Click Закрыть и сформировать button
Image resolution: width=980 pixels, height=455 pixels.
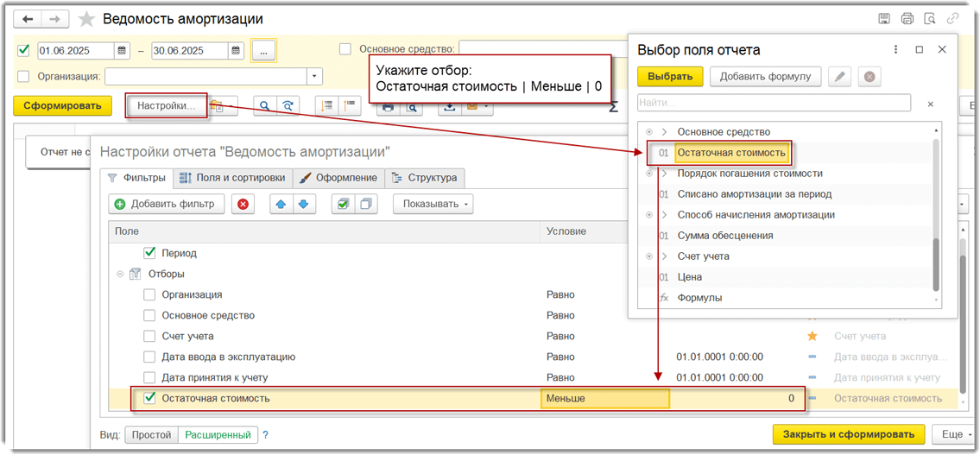[848, 433]
